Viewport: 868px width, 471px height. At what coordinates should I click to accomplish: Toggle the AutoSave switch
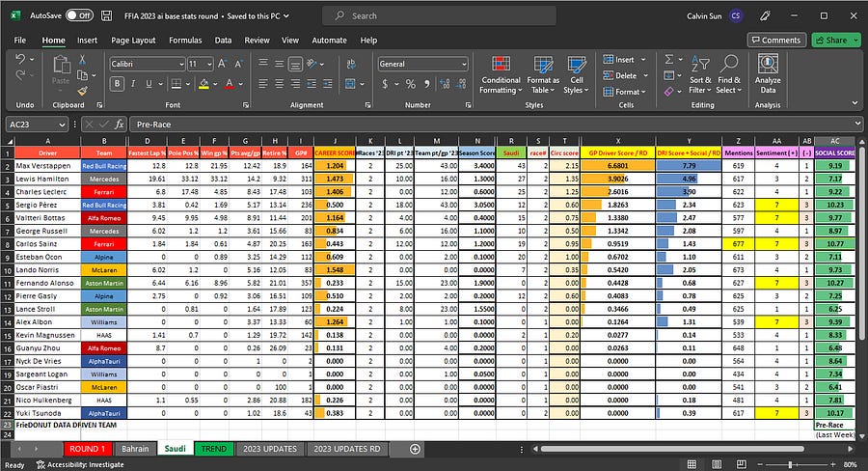79,15
